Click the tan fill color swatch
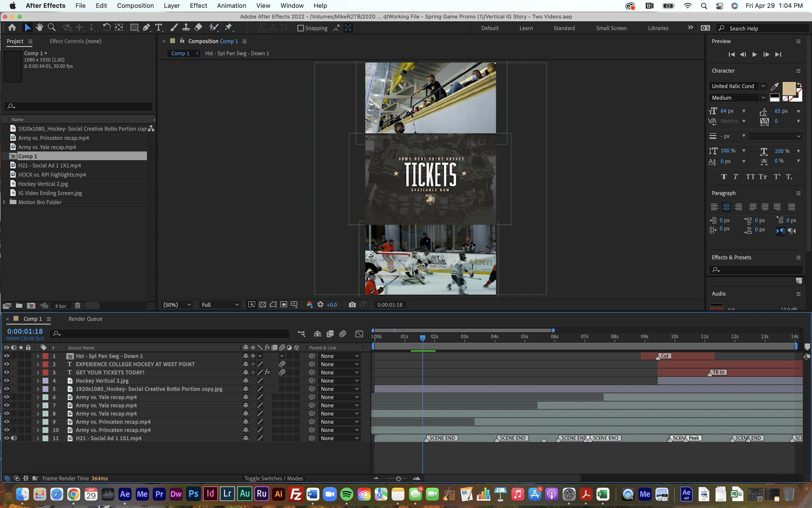This screenshot has width=812, height=508. tap(789, 88)
